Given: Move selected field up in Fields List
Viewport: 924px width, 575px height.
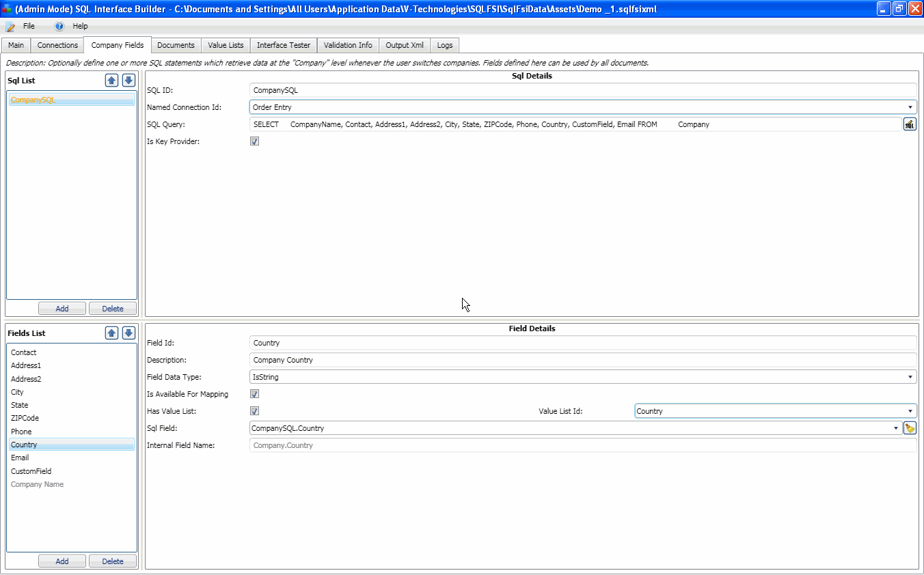Looking at the screenshot, I should point(112,333).
